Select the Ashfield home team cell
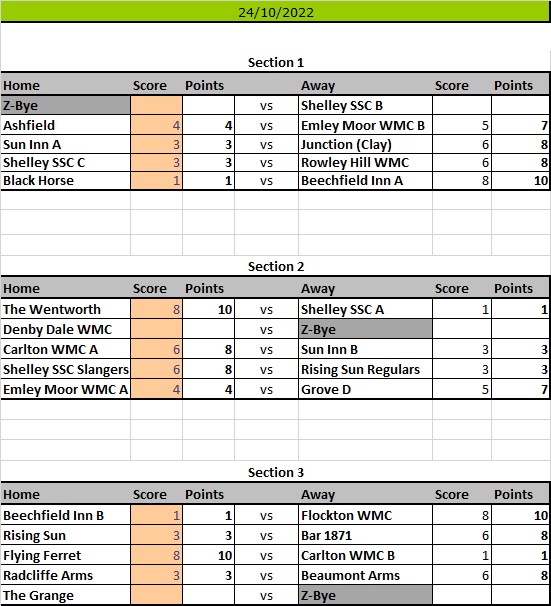This screenshot has height=606, width=551. 66,125
